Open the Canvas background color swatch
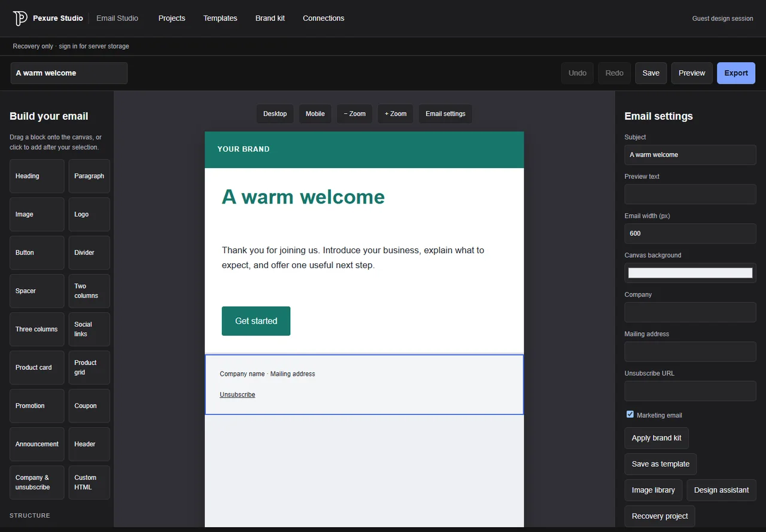The height and width of the screenshot is (532, 766). pyautogui.click(x=690, y=273)
